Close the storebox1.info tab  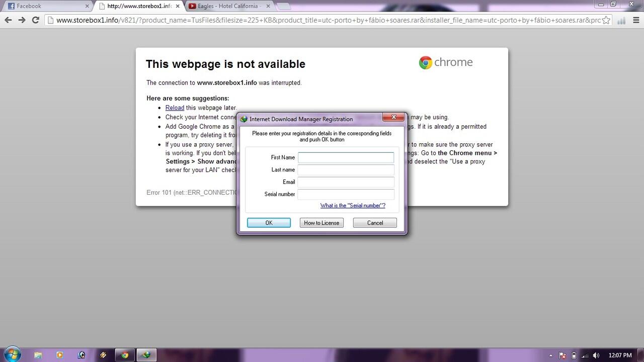coord(177,7)
